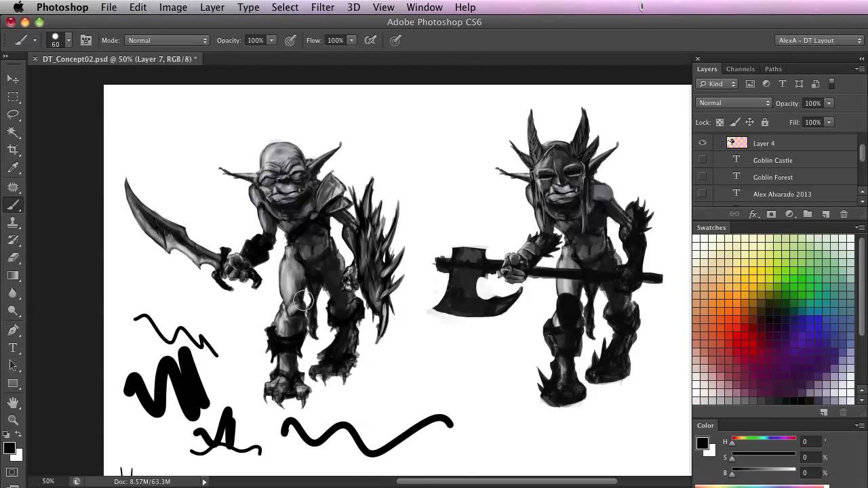Open the layer Opacity arrow in Layers panel
The width and height of the screenshot is (868, 488).
click(x=829, y=103)
